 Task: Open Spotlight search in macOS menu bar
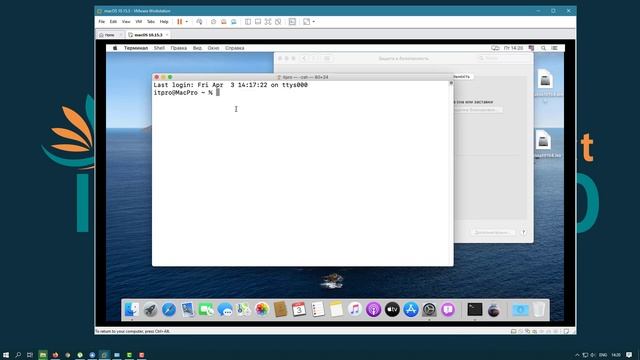click(x=543, y=48)
